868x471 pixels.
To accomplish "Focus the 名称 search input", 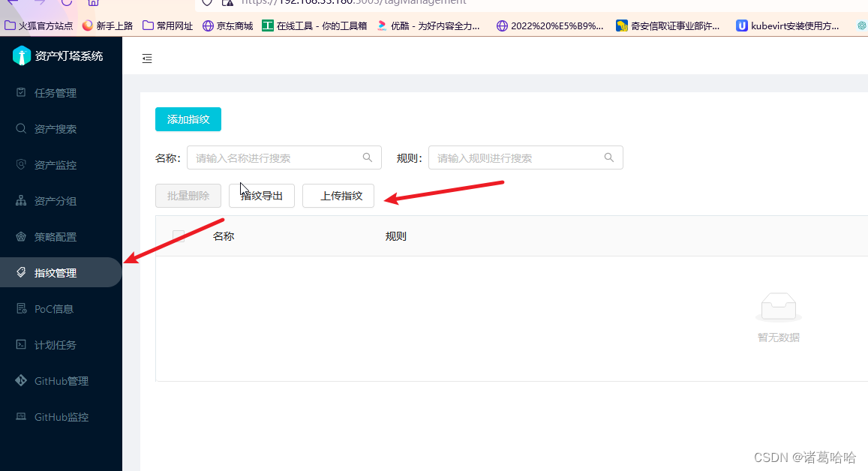I will click(284, 157).
